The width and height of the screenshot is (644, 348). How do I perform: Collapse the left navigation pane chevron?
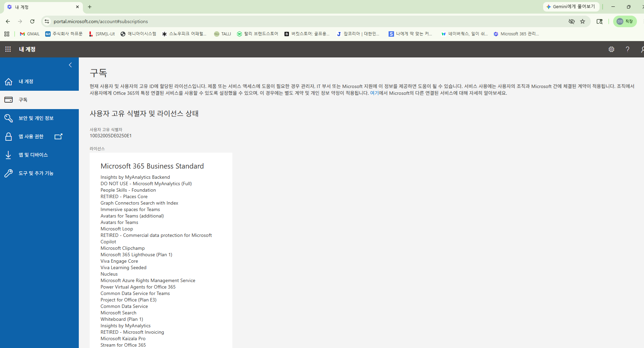(x=70, y=65)
